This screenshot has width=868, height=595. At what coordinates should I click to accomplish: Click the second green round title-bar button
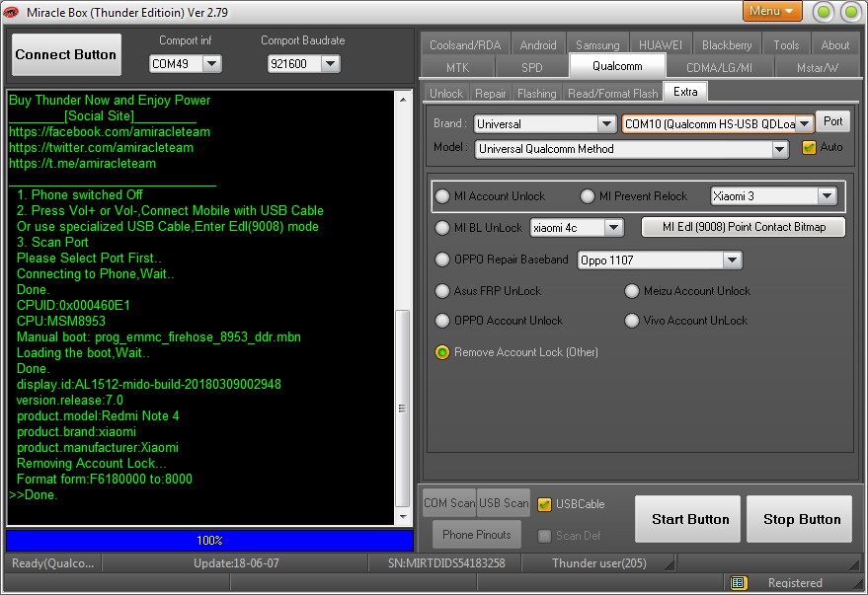click(850, 12)
